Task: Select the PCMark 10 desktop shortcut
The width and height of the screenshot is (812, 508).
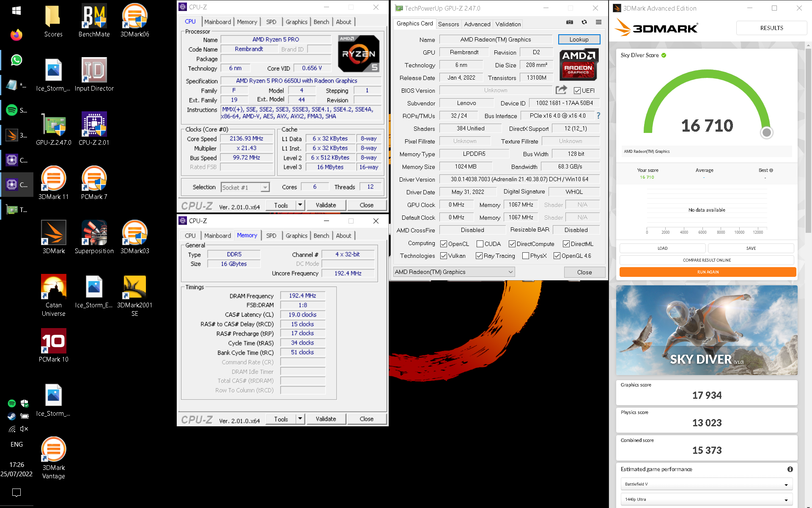Action: [54, 345]
